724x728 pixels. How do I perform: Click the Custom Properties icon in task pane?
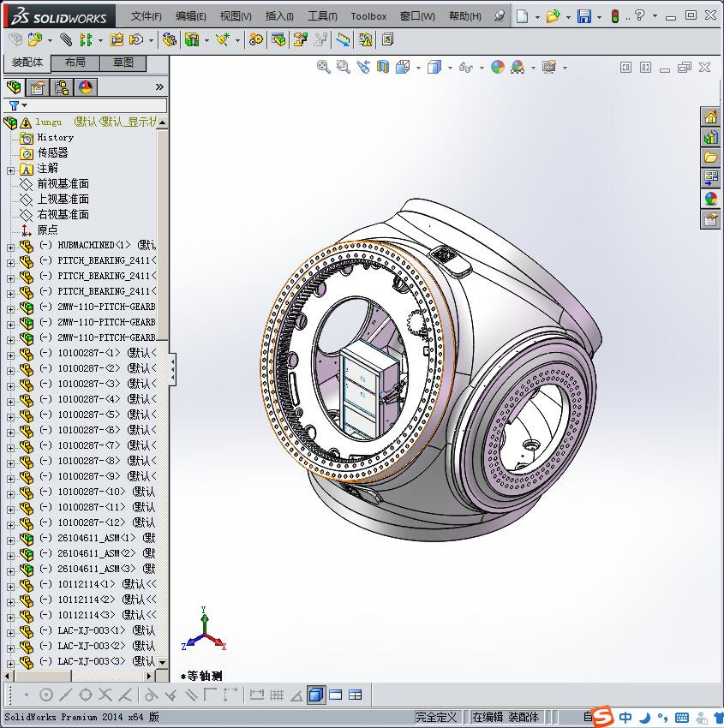click(710, 218)
